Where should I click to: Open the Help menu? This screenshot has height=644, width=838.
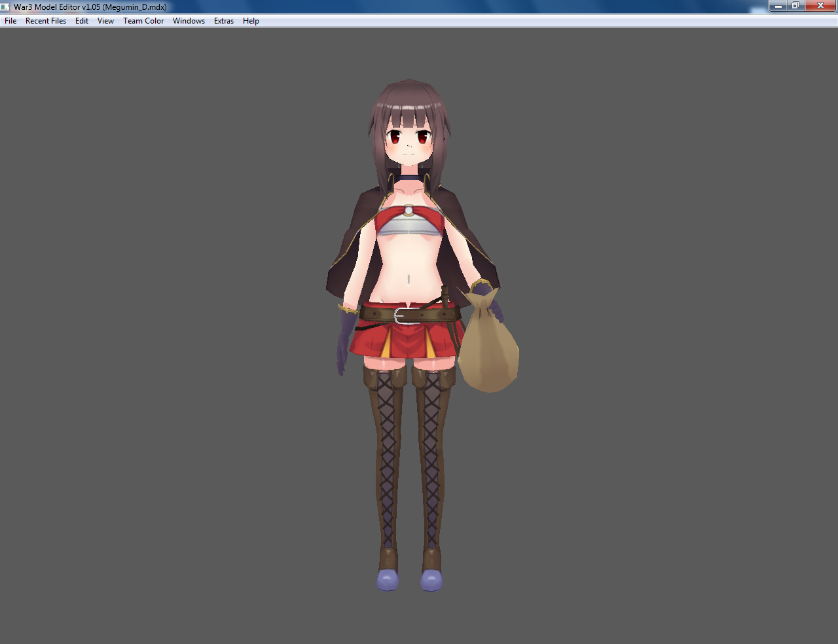251,21
